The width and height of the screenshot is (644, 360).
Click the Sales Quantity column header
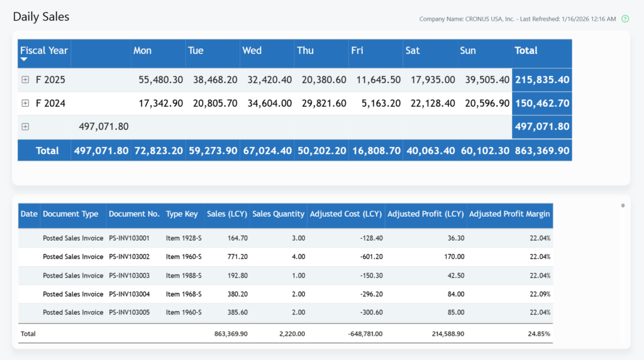278,214
